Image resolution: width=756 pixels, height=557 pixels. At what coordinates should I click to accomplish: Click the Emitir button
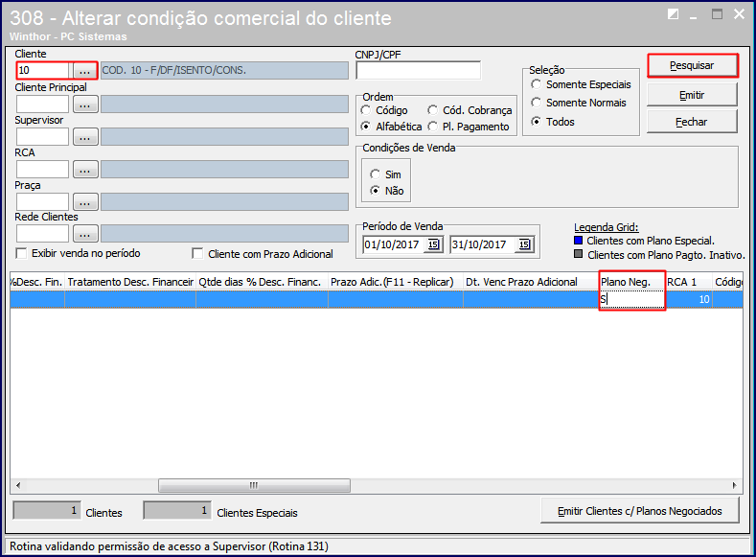tap(692, 95)
